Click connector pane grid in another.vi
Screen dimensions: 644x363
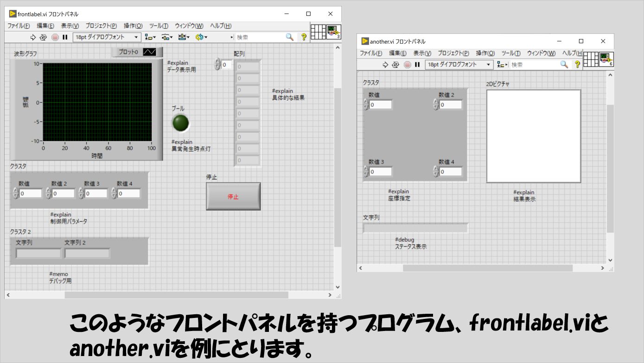tap(591, 59)
